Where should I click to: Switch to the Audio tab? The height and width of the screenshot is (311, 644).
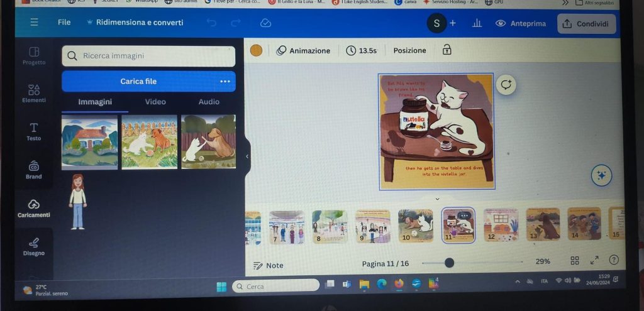[x=209, y=102]
